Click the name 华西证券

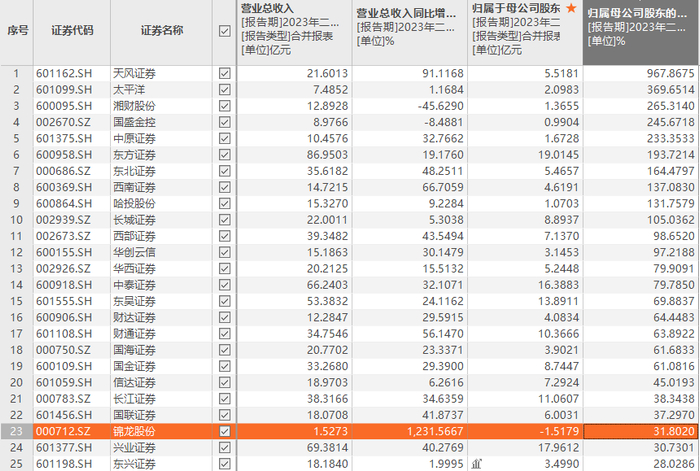point(134,269)
